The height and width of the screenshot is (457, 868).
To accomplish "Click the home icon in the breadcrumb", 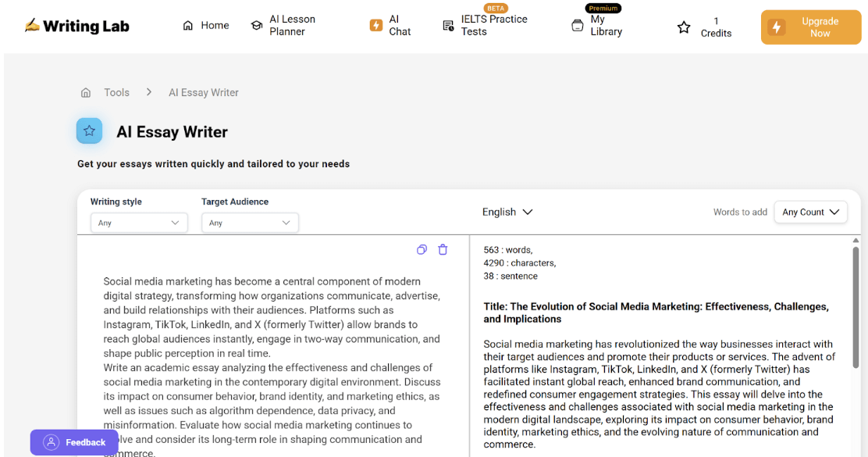I will click(85, 91).
